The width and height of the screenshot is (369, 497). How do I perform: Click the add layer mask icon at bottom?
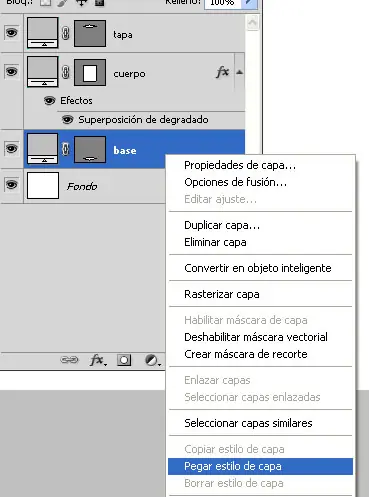(124, 360)
